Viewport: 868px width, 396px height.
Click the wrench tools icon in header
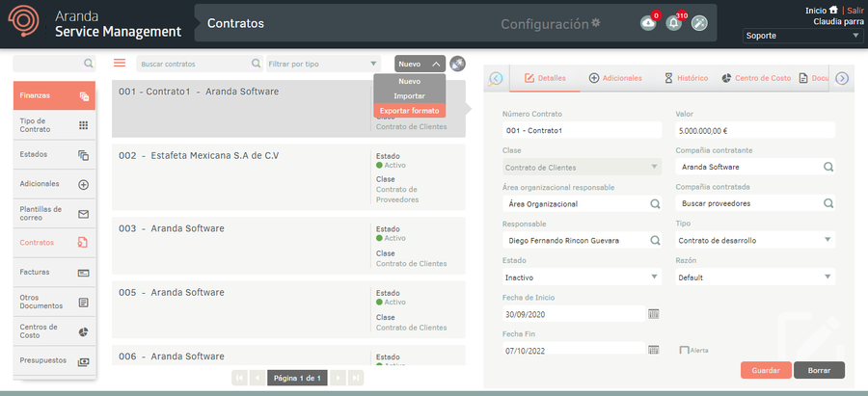(x=700, y=23)
